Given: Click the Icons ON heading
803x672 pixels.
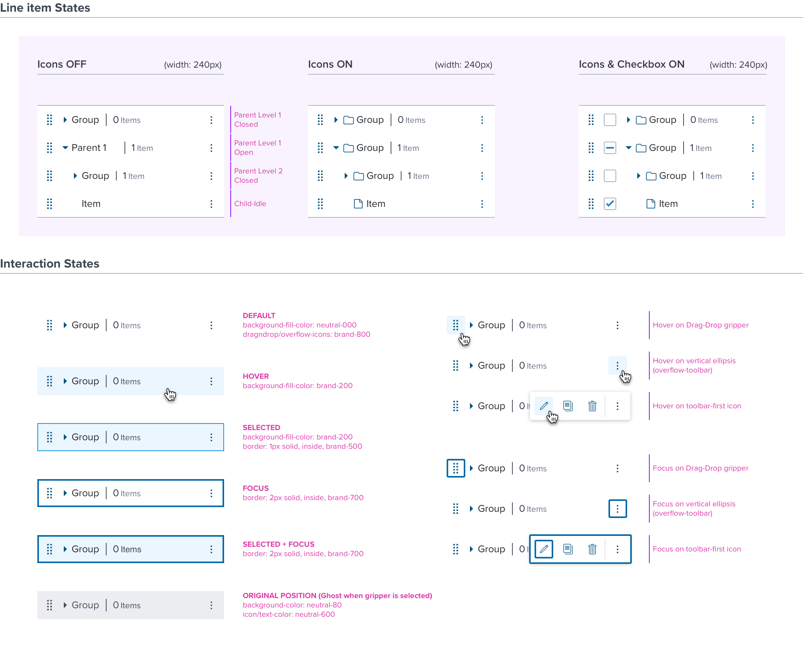Looking at the screenshot, I should [x=330, y=64].
